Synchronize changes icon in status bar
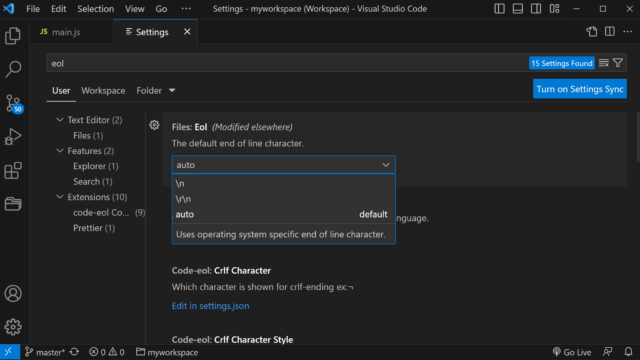Screen dimensions: 640x360 74,352
